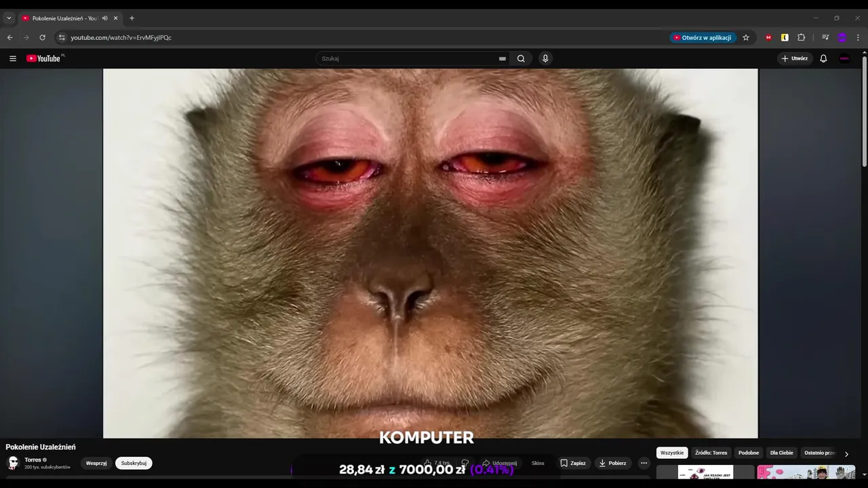Open the browser extensions puzzle icon

(801, 37)
